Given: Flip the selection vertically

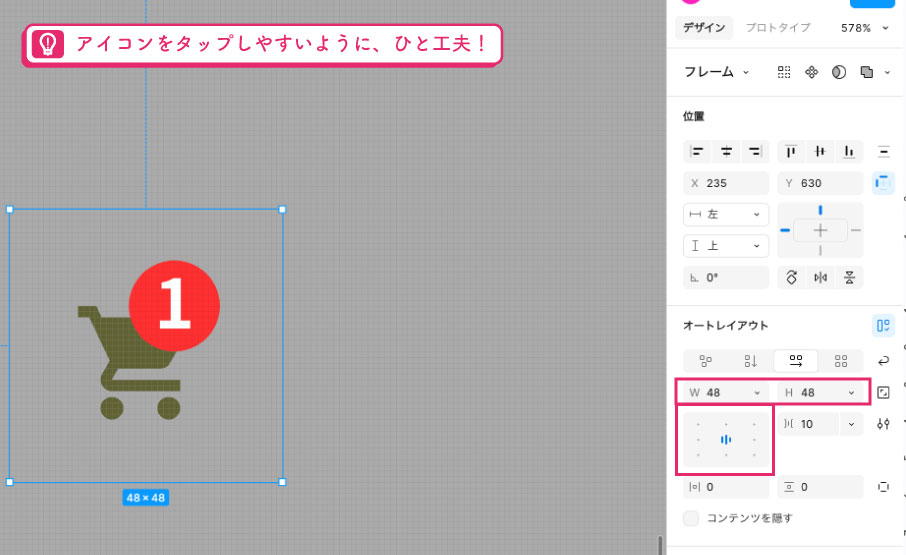Looking at the screenshot, I should pos(849,277).
